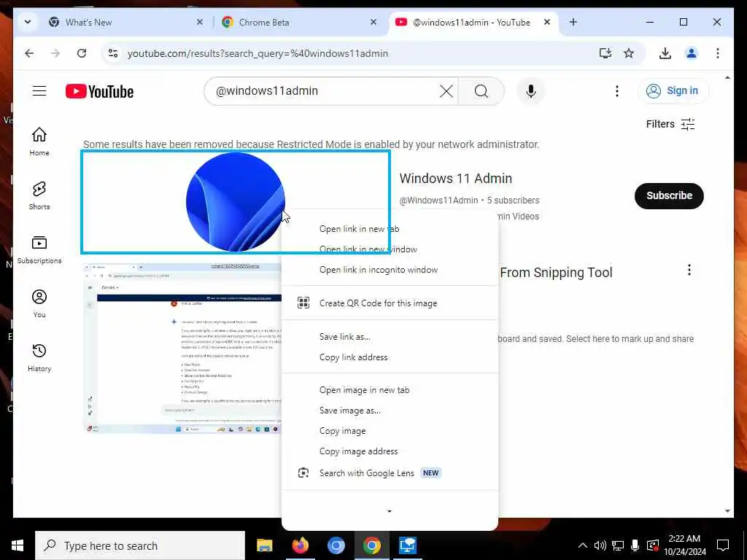747x560 pixels.
Task: Open Chrome downloads icon
Action: pyautogui.click(x=665, y=53)
